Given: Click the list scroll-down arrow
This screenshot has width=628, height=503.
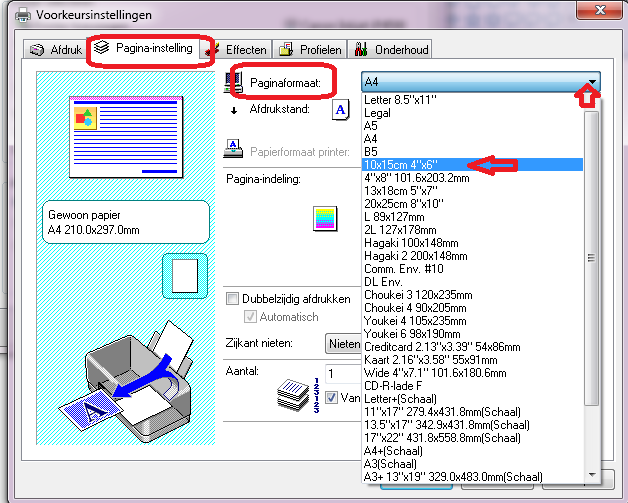Looking at the screenshot, I should (x=592, y=475).
